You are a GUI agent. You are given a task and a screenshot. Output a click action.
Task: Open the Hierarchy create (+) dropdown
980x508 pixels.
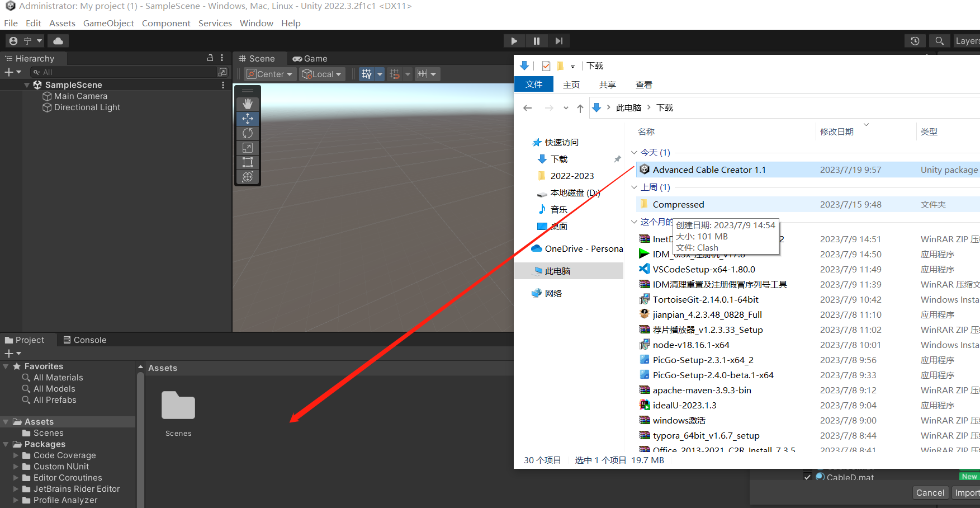point(13,72)
